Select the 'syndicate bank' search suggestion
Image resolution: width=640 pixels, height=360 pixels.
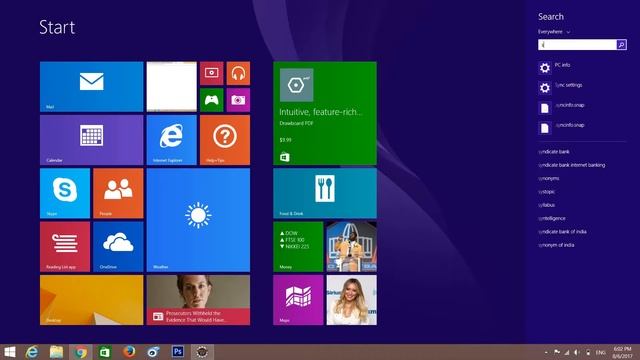coord(554,151)
